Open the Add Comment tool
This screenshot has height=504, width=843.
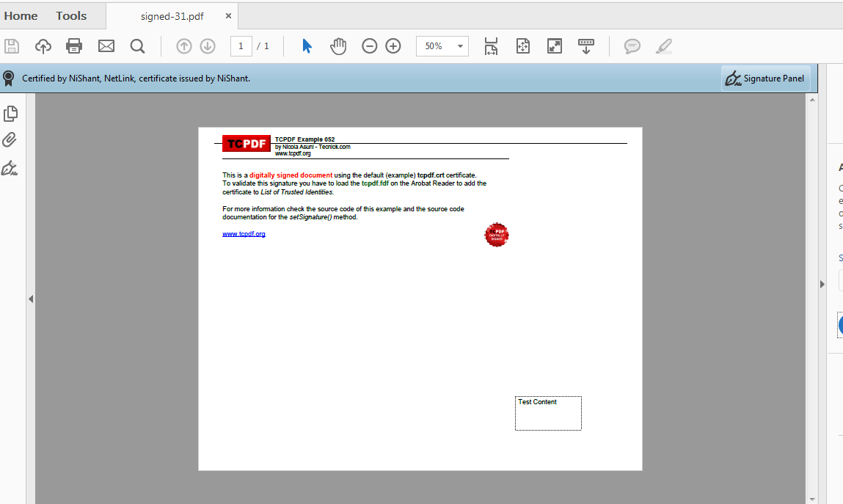[x=632, y=45]
